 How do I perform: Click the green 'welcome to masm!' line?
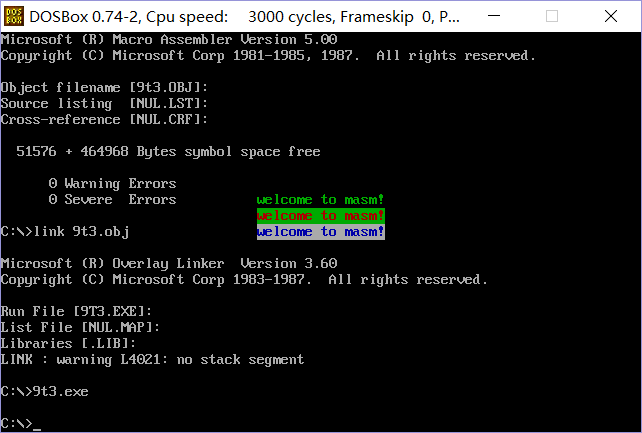coord(321,200)
